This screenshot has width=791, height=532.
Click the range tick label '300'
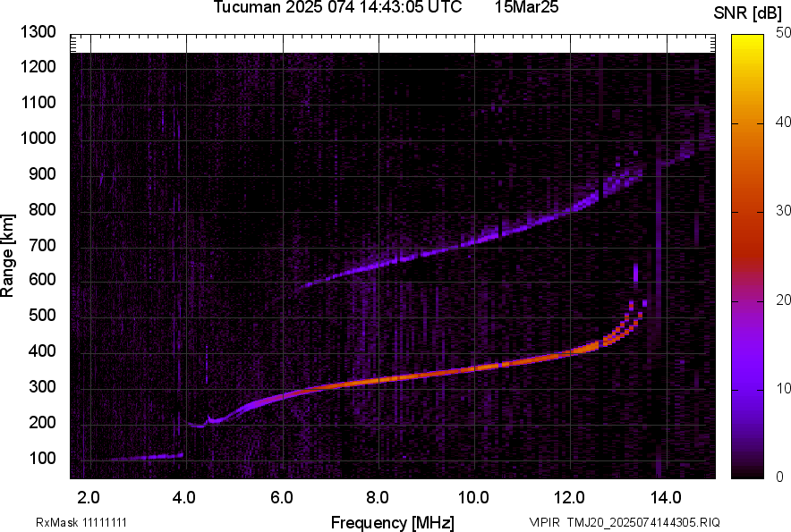pyautogui.click(x=42, y=387)
